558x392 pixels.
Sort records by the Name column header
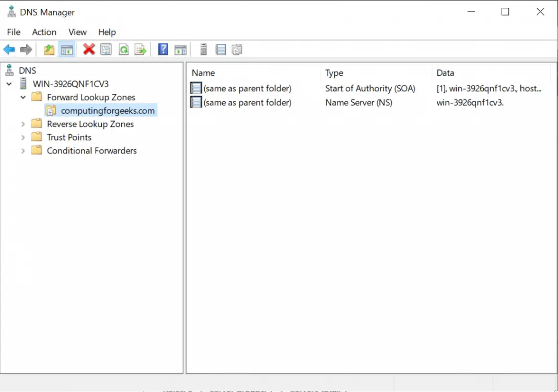click(203, 73)
